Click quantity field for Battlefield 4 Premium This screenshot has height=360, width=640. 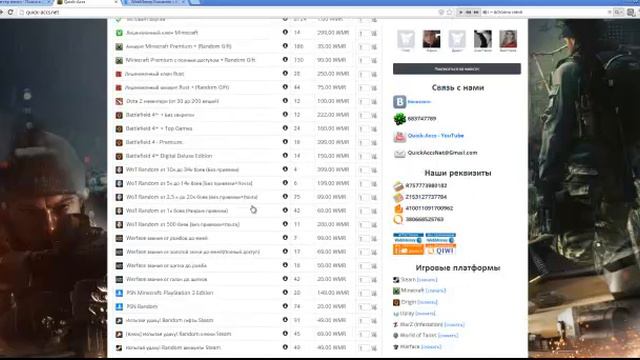[363, 143]
